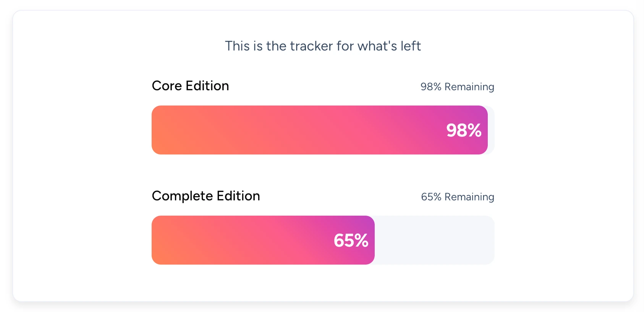Click the tracker heading text
This screenshot has height=312, width=644.
[323, 46]
